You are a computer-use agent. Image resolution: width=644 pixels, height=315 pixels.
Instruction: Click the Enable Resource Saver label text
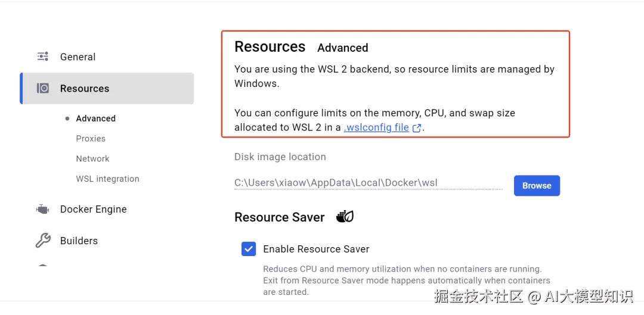point(316,249)
